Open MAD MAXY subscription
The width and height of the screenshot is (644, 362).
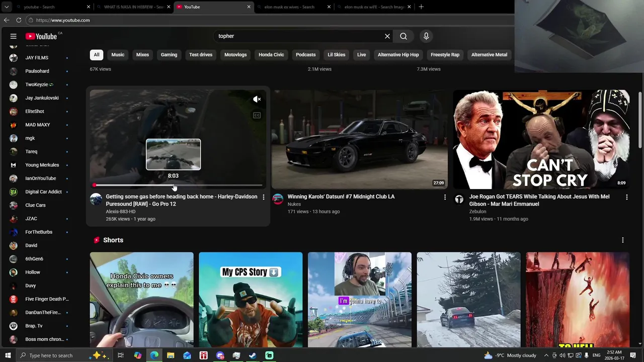(x=39, y=125)
